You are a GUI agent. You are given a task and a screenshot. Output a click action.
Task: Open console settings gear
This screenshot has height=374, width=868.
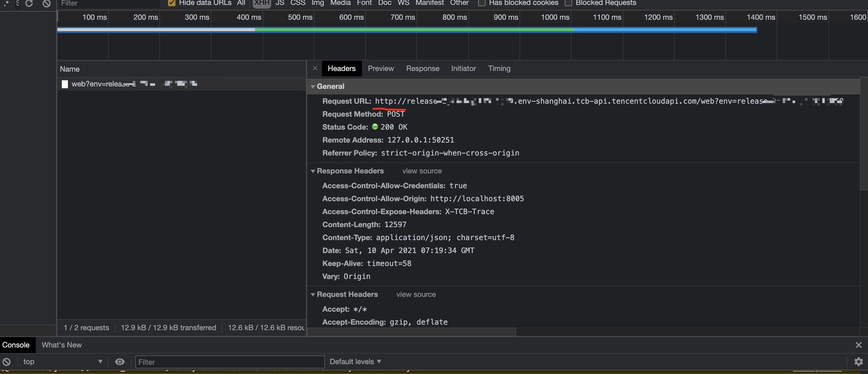tap(858, 362)
